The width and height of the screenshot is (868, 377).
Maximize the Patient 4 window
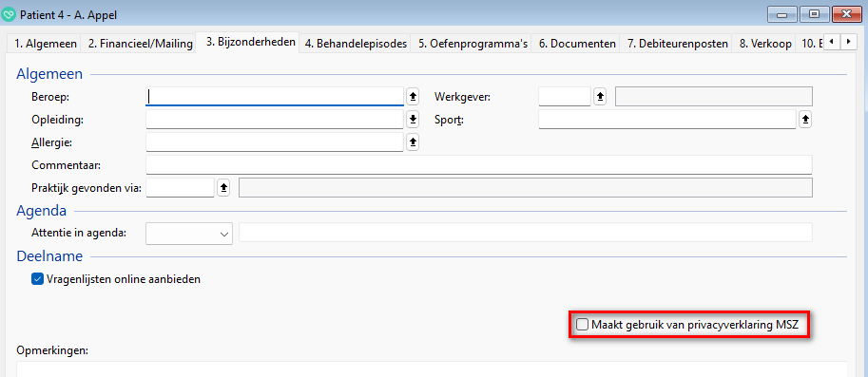815,15
